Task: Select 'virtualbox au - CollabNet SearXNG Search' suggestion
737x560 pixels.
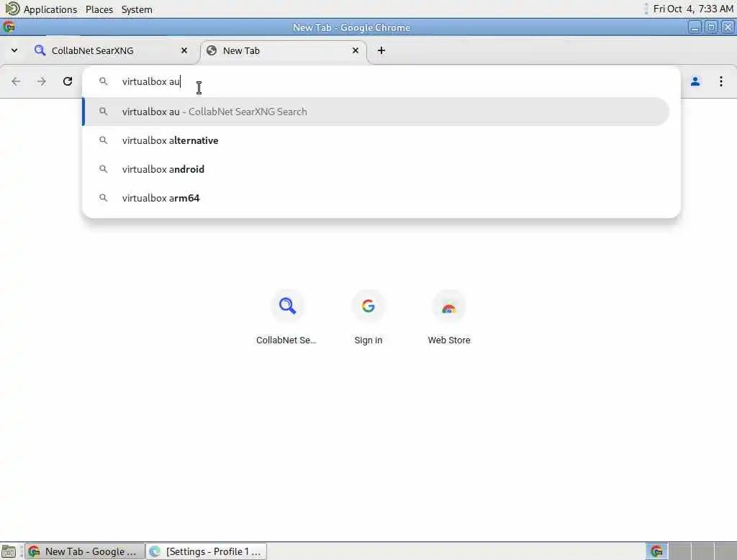Action: coord(376,112)
